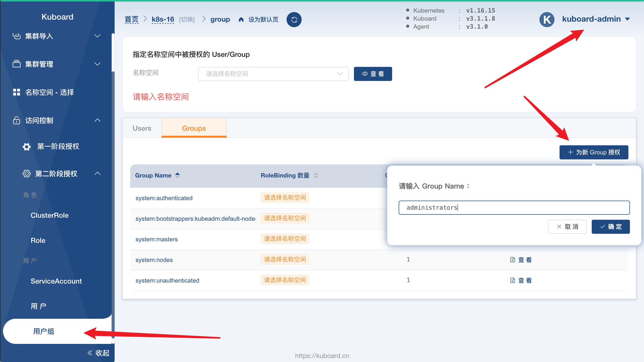Switch to the Users tab
Image resolution: width=644 pixels, height=362 pixels.
(142, 128)
